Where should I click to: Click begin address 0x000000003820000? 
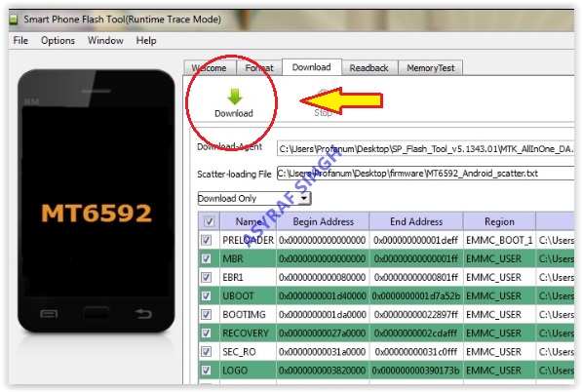pos(323,371)
